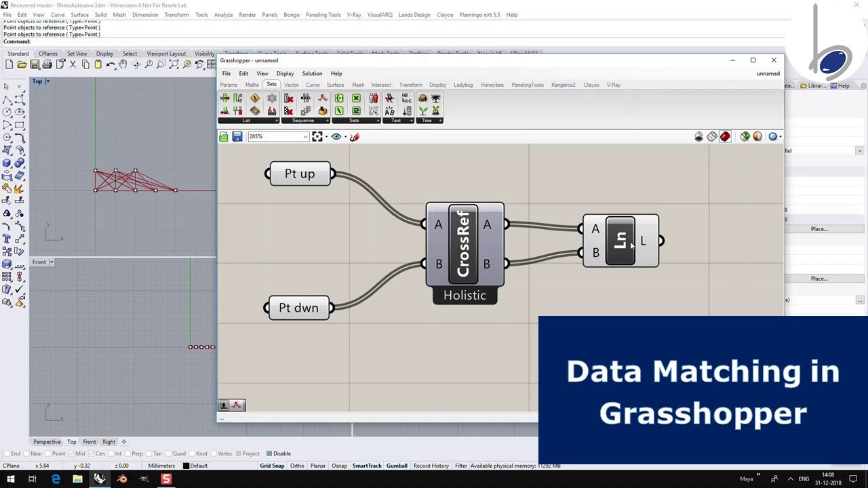Screen dimensions: 868x488
Task: Click the Rhino Undo arrow icon
Action: tap(111, 64)
